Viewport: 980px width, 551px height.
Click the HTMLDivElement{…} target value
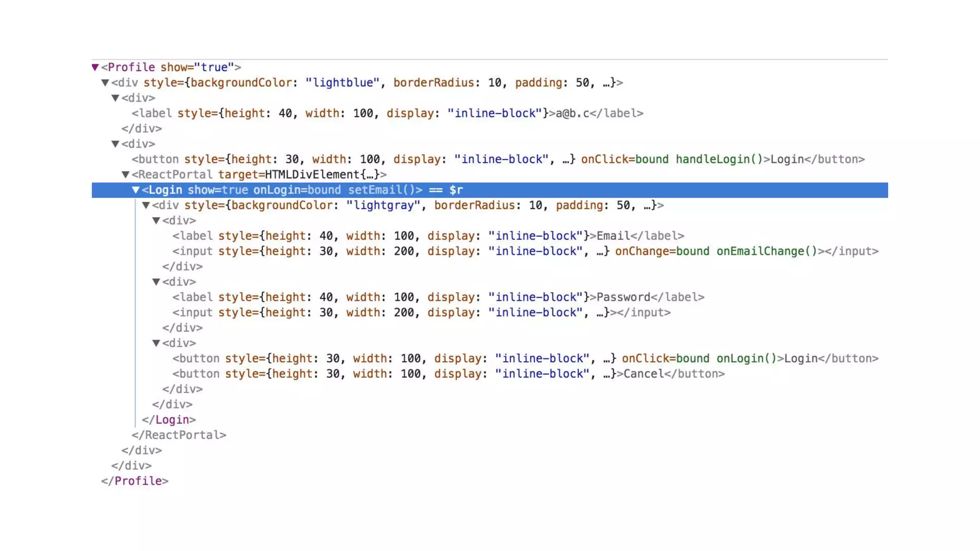click(x=323, y=175)
